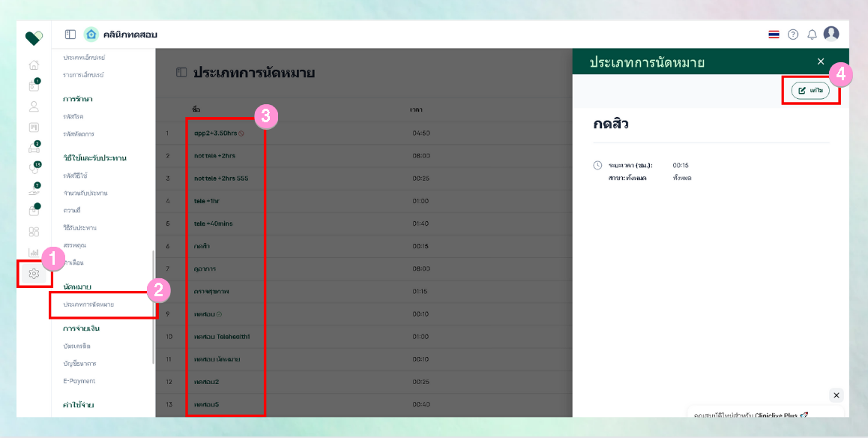
Task: Open the 'ทดสอบ Telehealth1' appointment type
Action: tap(222, 337)
